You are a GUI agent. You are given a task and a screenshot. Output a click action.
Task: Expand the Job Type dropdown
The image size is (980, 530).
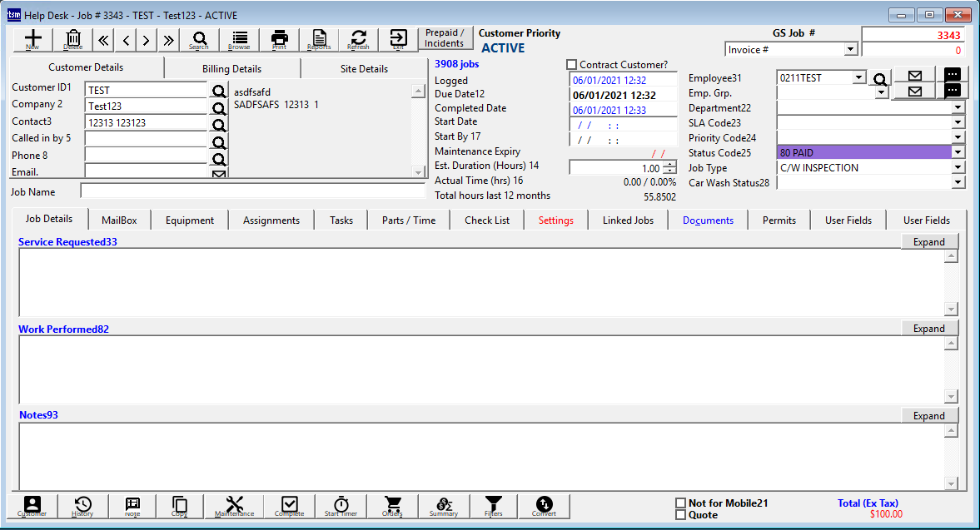coord(958,167)
